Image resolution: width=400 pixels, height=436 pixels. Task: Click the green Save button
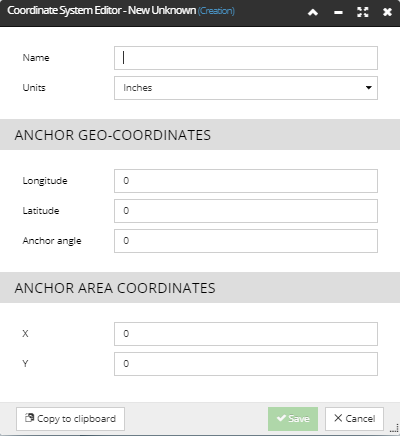click(x=293, y=419)
